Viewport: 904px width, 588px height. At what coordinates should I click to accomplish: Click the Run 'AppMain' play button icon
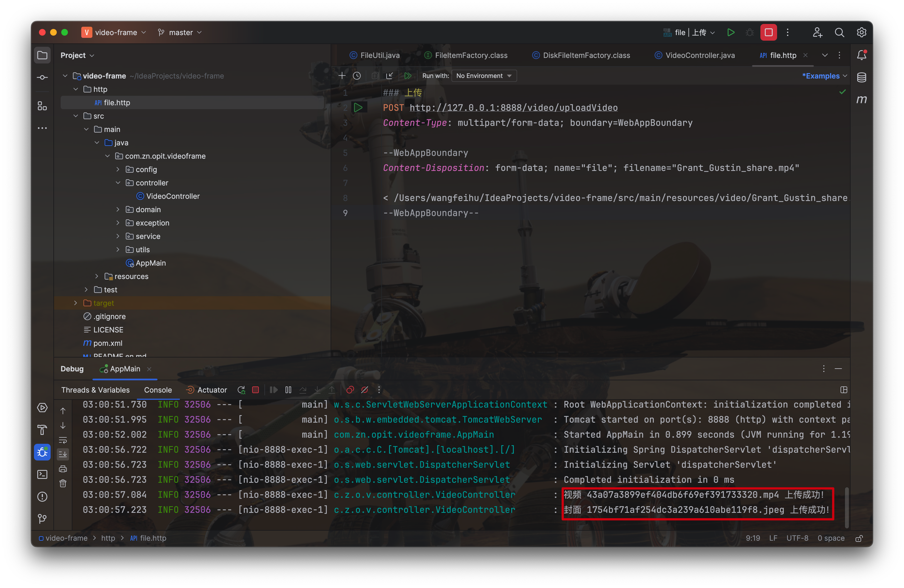[x=730, y=32]
